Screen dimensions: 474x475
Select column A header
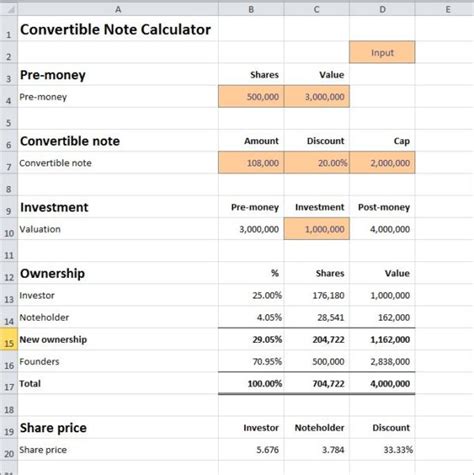click(118, 10)
